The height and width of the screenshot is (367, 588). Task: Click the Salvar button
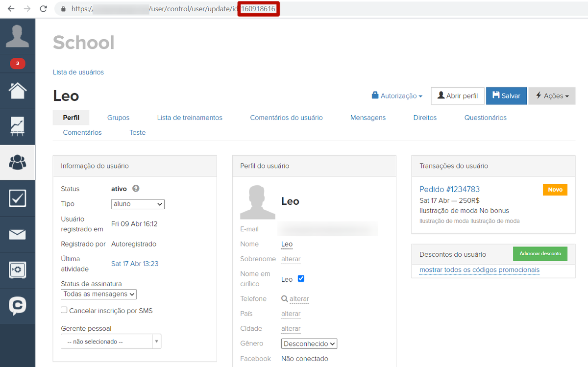coord(506,96)
